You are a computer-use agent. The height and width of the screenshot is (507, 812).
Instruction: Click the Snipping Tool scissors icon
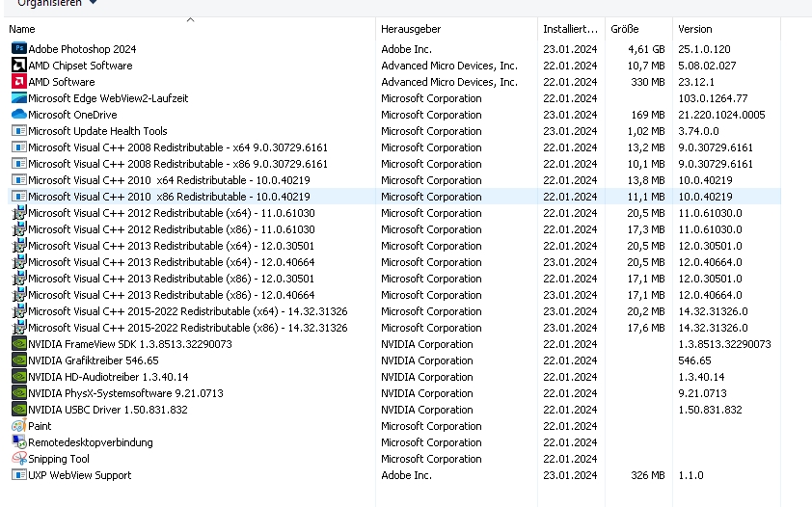[x=18, y=458]
